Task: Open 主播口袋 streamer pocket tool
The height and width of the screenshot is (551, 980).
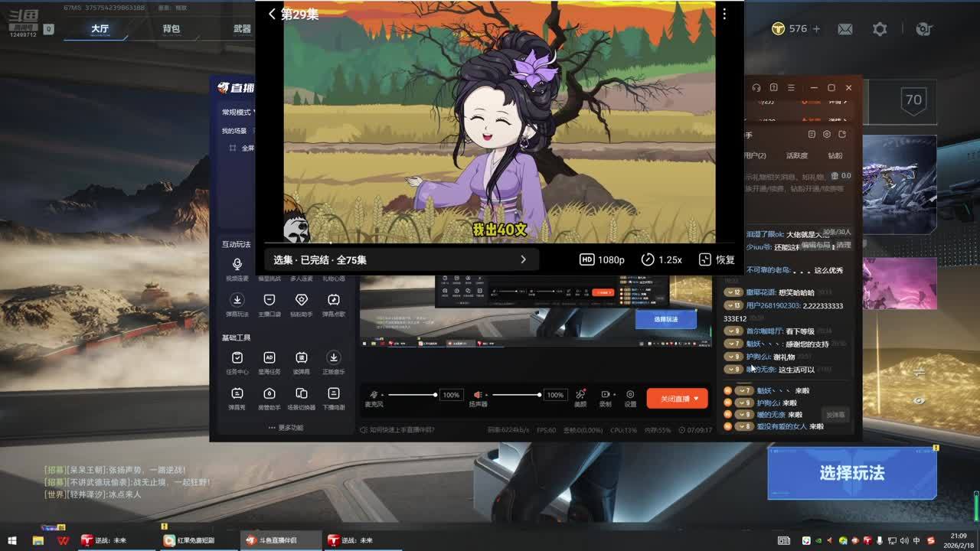Action: [x=269, y=304]
